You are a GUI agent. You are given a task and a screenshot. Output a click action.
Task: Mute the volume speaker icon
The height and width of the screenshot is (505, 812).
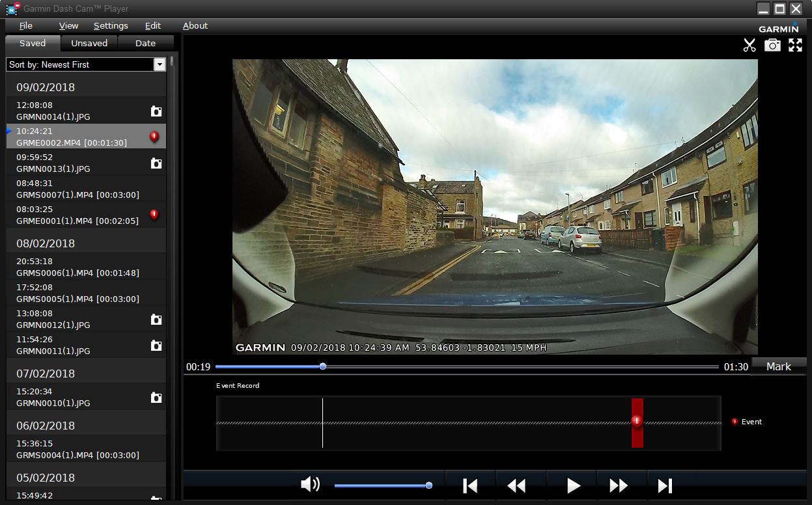[310, 484]
